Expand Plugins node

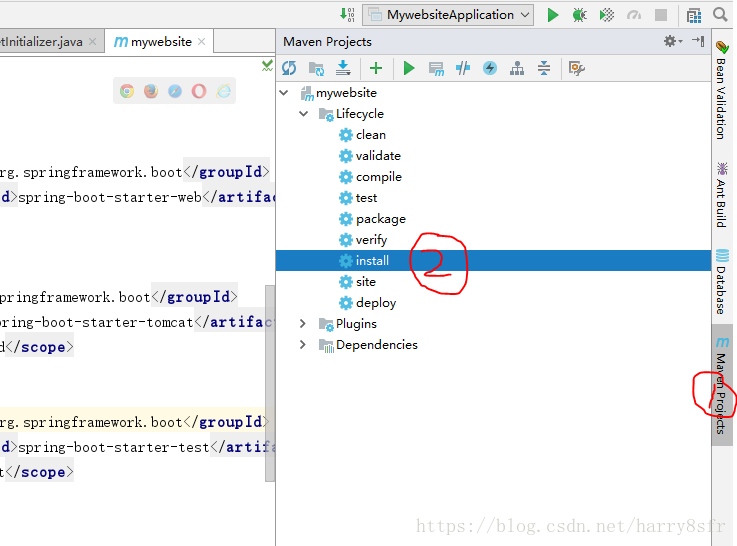pyautogui.click(x=303, y=324)
